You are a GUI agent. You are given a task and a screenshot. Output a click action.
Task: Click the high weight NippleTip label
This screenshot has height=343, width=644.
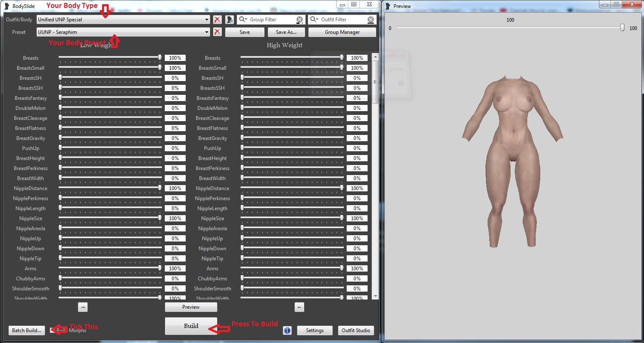pos(212,259)
